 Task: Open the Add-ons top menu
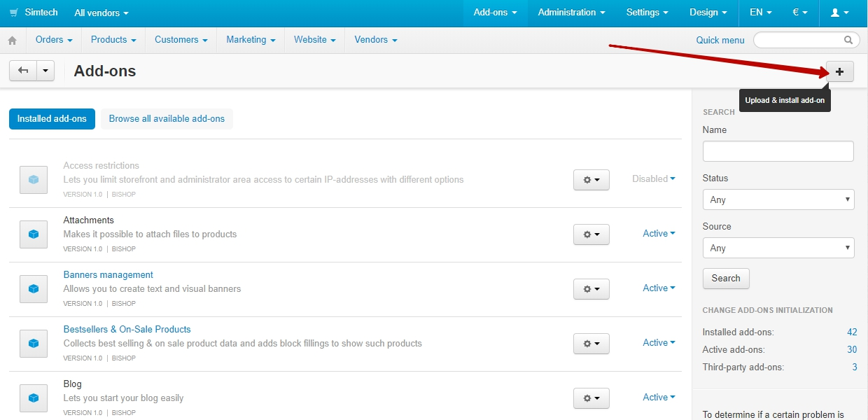(495, 13)
